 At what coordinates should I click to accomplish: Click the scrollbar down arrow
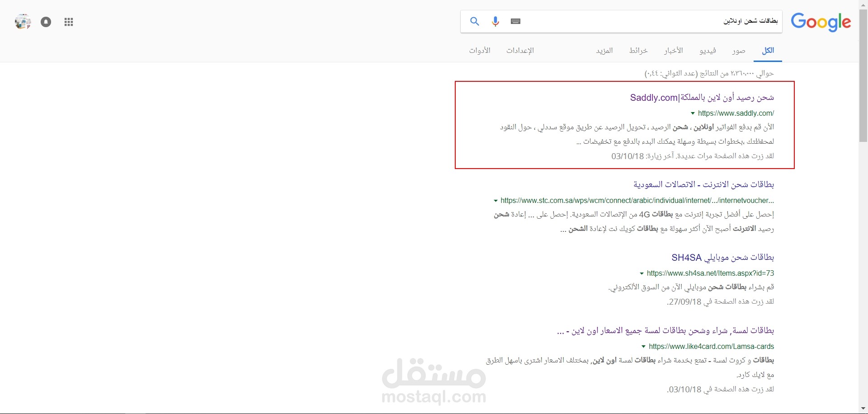pyautogui.click(x=863, y=409)
